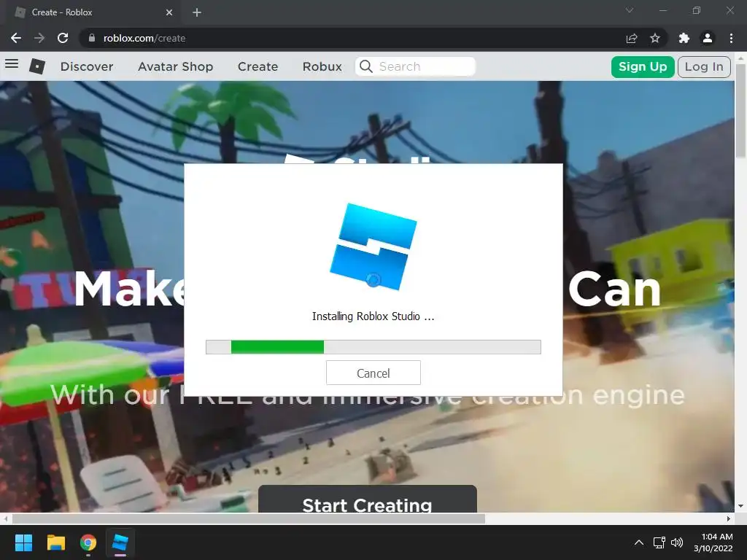
Task: Click the horizontal page scrollbar
Action: (x=249, y=518)
